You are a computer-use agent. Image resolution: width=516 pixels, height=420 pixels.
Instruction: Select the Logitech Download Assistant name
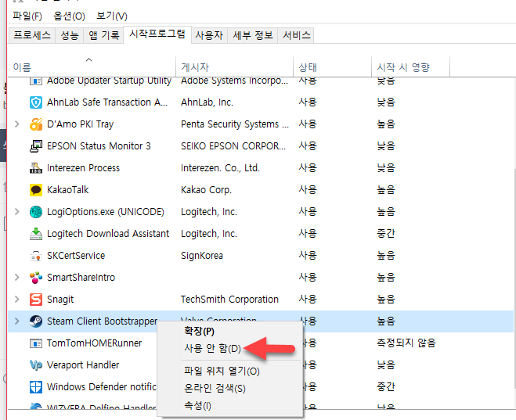coord(108,234)
